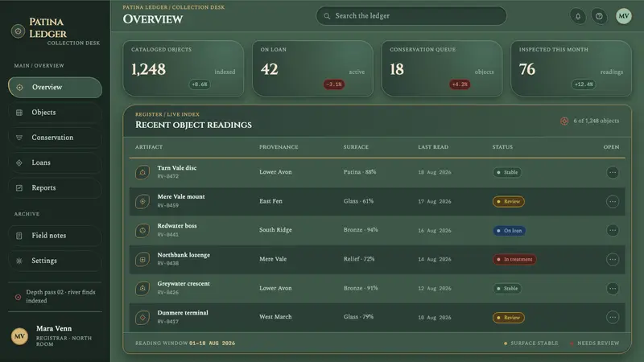
Task: Click the 6 of 1,248 objects count
Action: click(596, 121)
